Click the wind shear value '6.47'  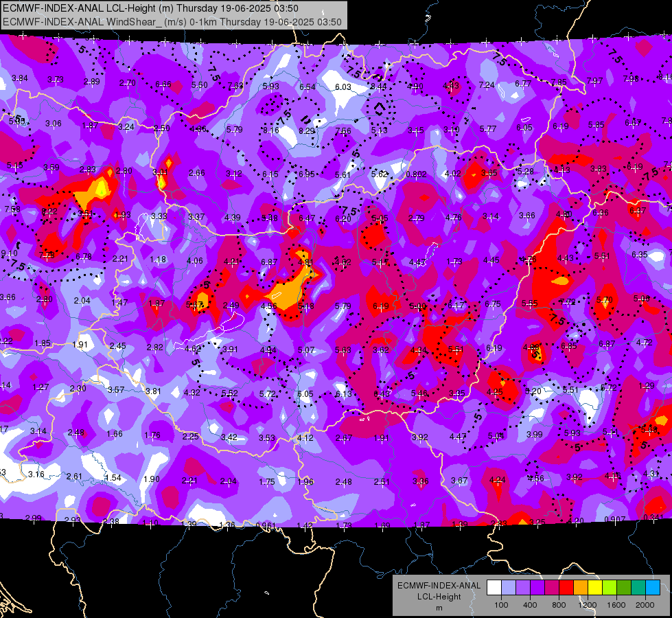[307, 218]
